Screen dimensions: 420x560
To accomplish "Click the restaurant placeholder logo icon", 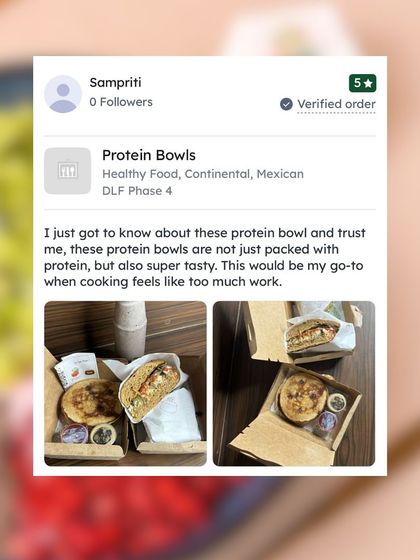I will [x=68, y=171].
